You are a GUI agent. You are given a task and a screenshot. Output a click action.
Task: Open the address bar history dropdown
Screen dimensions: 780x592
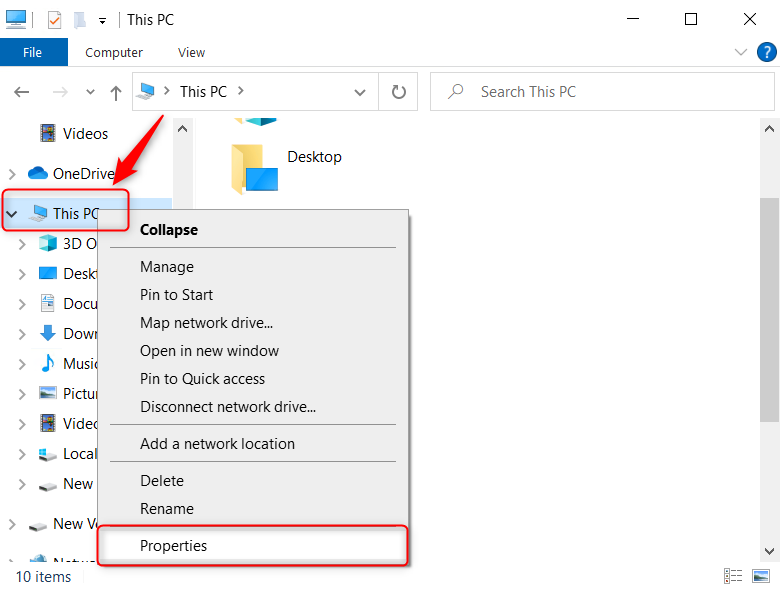(360, 93)
